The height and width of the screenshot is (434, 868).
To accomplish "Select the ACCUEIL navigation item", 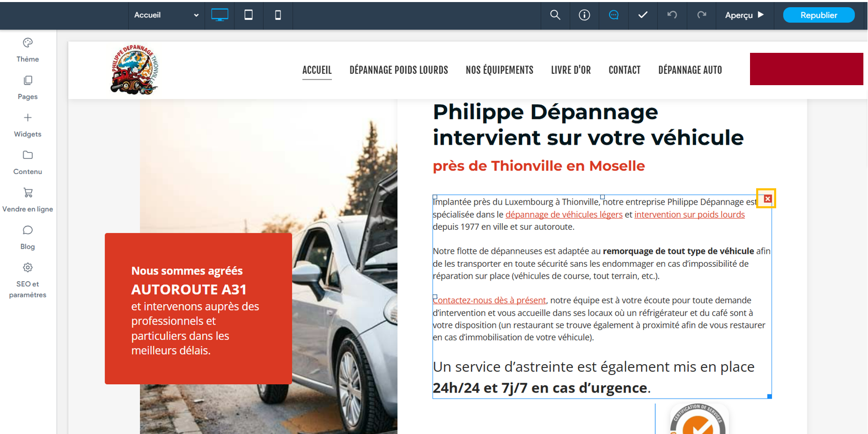I will pos(317,70).
